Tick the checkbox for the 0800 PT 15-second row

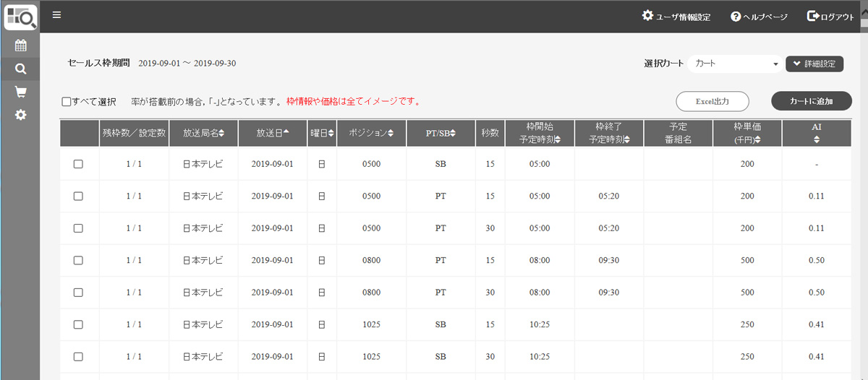[x=78, y=260]
